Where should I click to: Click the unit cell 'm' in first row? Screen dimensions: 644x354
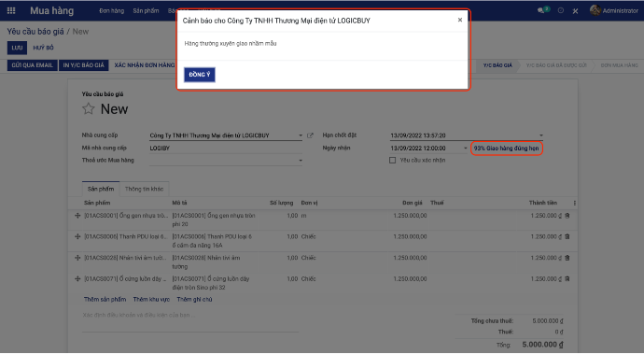304,216
